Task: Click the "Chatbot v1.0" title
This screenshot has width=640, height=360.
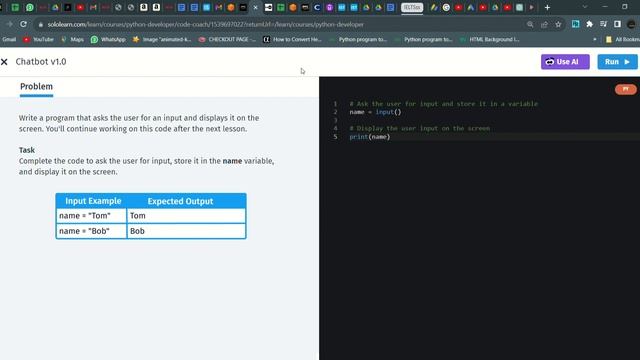Action: tap(41, 62)
